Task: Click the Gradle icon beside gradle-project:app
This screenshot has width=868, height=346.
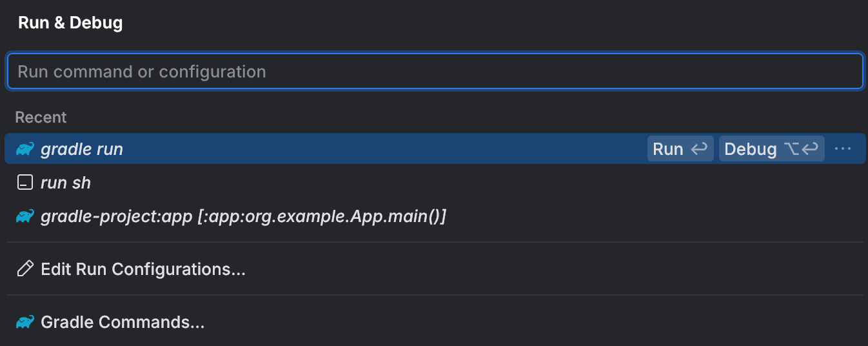Action: coord(25,216)
